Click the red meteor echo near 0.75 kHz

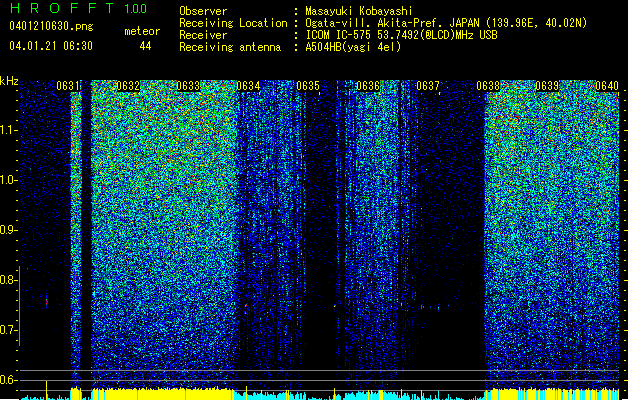(47, 303)
